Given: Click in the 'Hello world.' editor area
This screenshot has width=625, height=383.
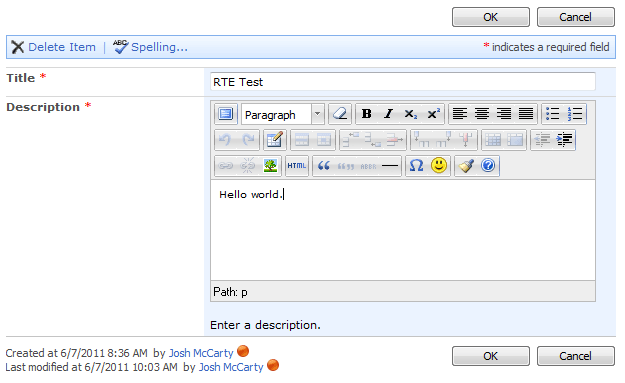Looking at the screenshot, I should pos(403,230).
